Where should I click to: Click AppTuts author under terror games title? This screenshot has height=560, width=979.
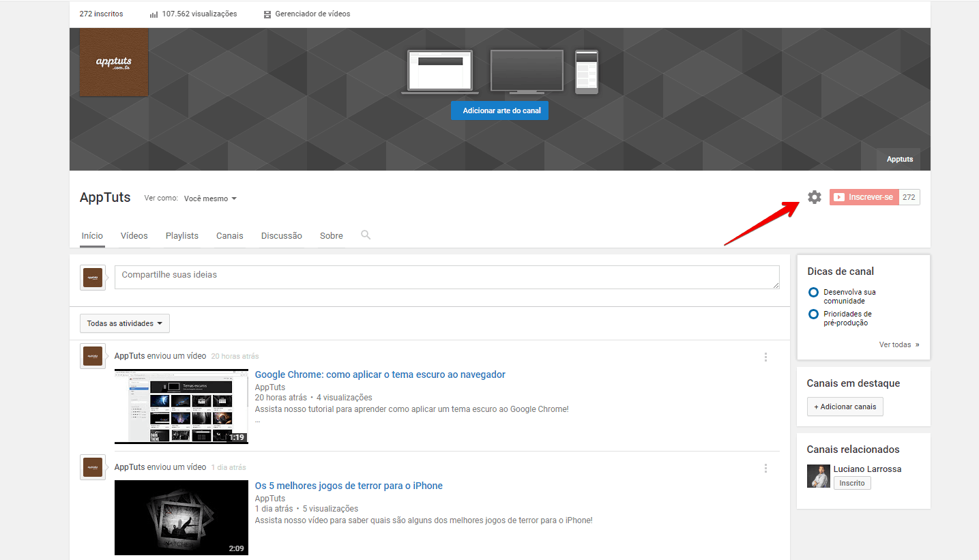[270, 498]
